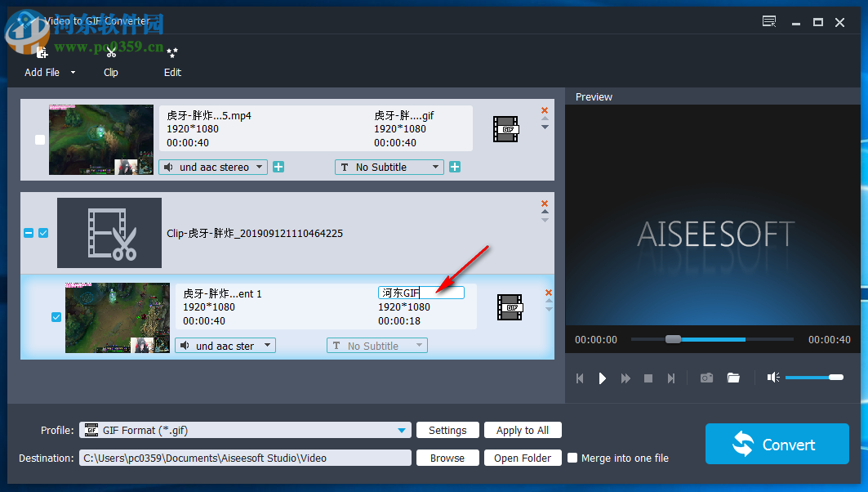Open the und aac stereo audio dropdown

[x=212, y=167]
